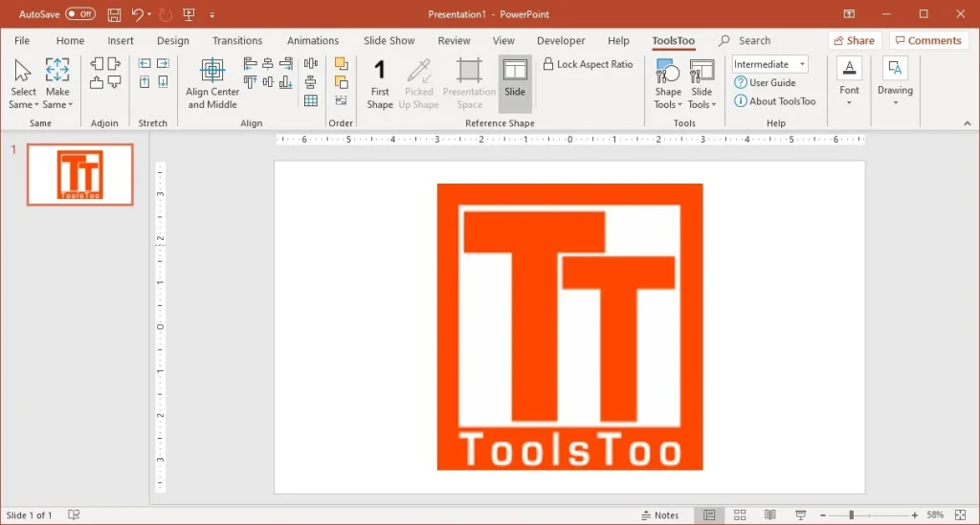Open the About ToolsToo info
The height and width of the screenshot is (525, 980).
click(775, 101)
